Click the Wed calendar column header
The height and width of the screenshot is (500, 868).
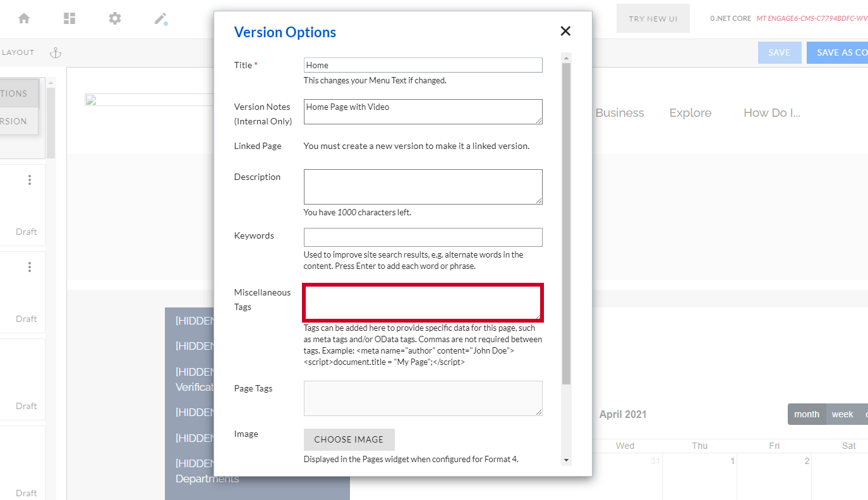click(625, 446)
